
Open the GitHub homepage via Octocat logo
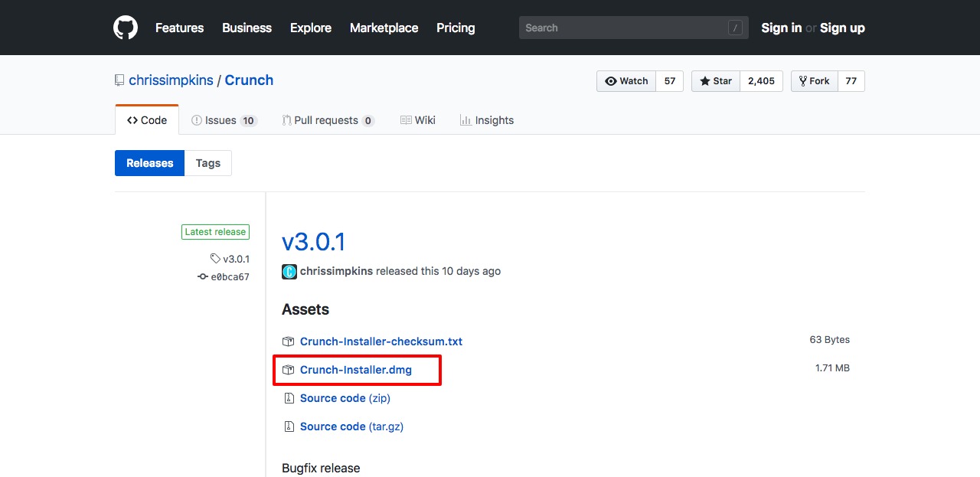tap(126, 28)
